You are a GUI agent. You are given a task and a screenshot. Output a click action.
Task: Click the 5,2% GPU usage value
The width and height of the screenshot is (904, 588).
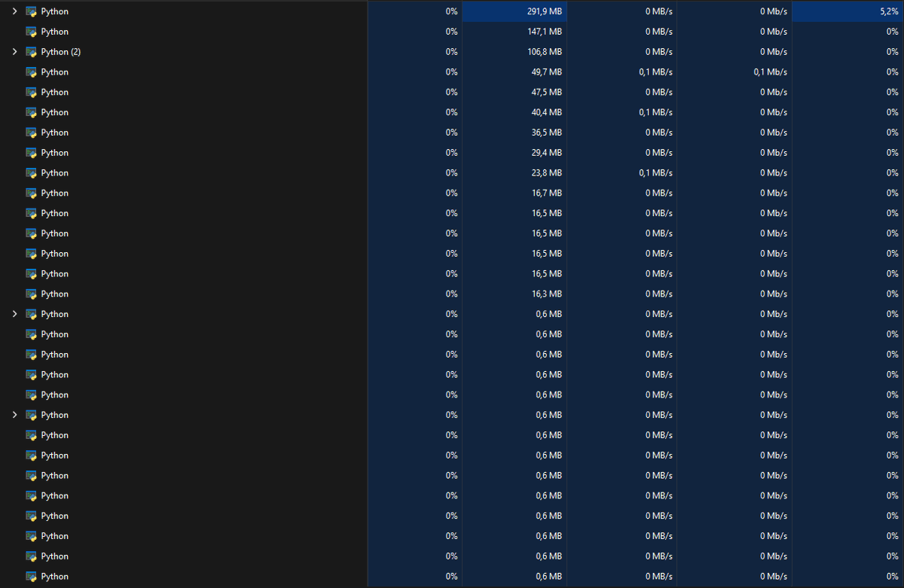[x=889, y=12]
